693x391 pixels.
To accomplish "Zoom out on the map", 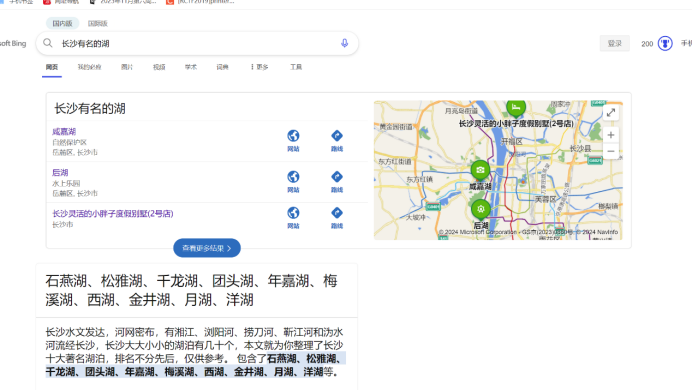I will tap(611, 151).
